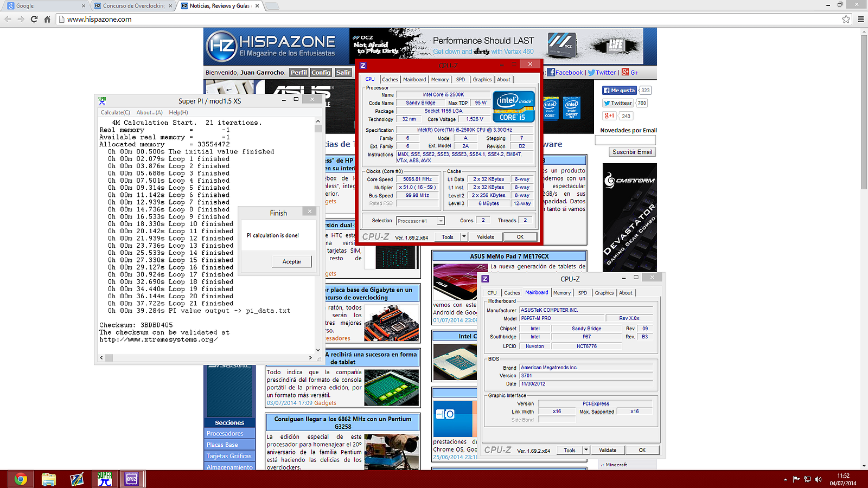Click the Super PI taskbar icon
Viewport: 868px width, 488px height.
(x=105, y=479)
